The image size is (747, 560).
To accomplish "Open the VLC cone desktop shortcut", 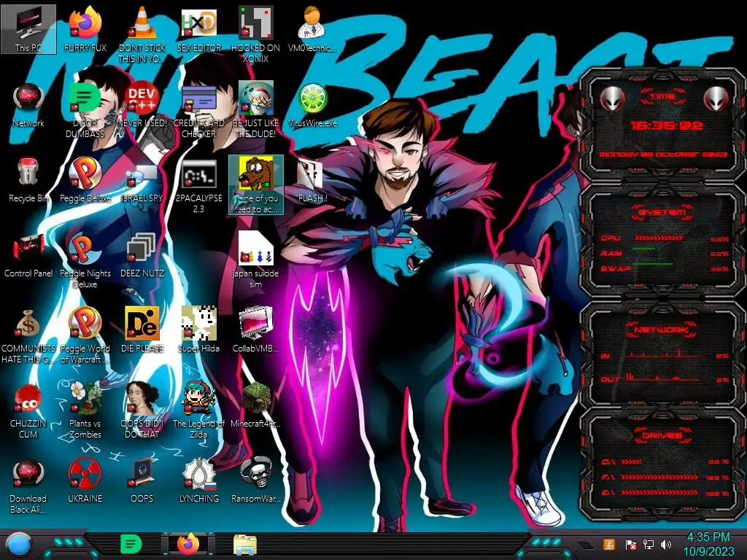I will 142,34.
